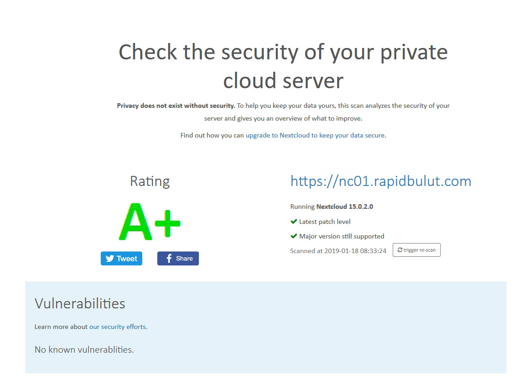
Task: Click the Facebook f logo icon
Action: pyautogui.click(x=169, y=259)
